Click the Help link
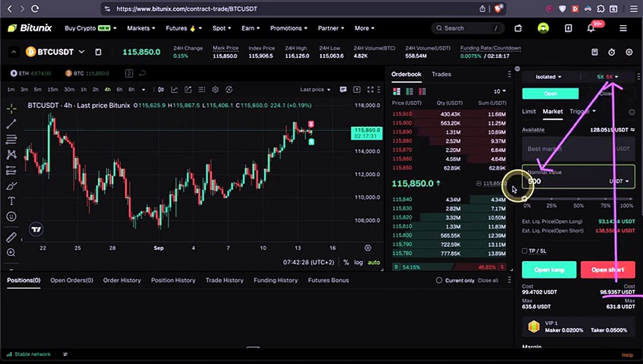This screenshot has height=364, width=643. click(x=627, y=355)
